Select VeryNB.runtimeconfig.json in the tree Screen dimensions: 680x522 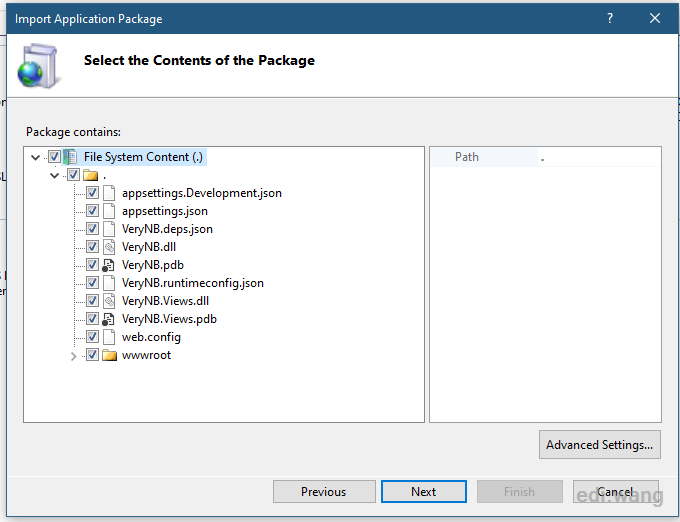pyautogui.click(x=193, y=283)
